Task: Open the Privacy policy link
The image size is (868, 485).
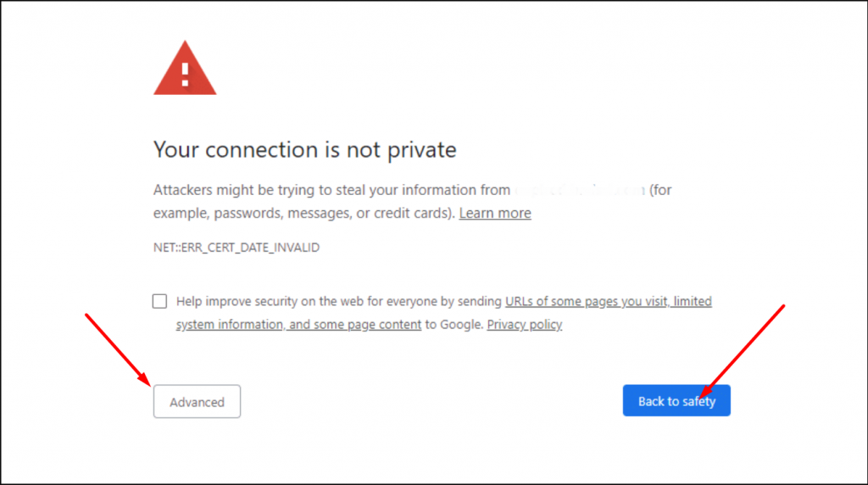Action: (x=524, y=324)
